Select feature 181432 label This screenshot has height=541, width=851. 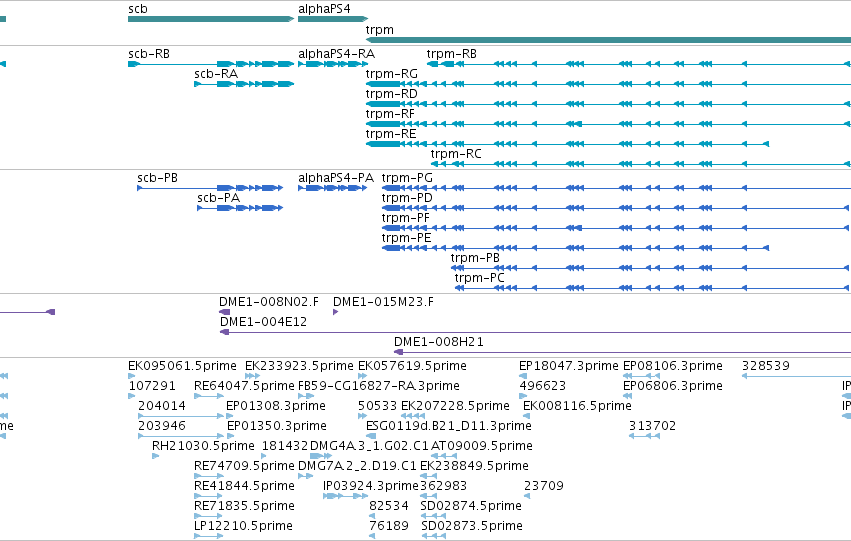pos(285,447)
